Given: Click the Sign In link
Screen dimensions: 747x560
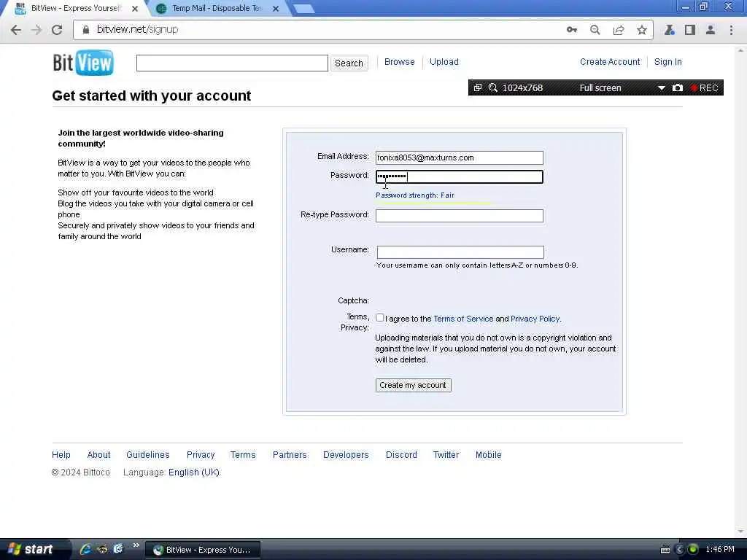Looking at the screenshot, I should (x=668, y=62).
